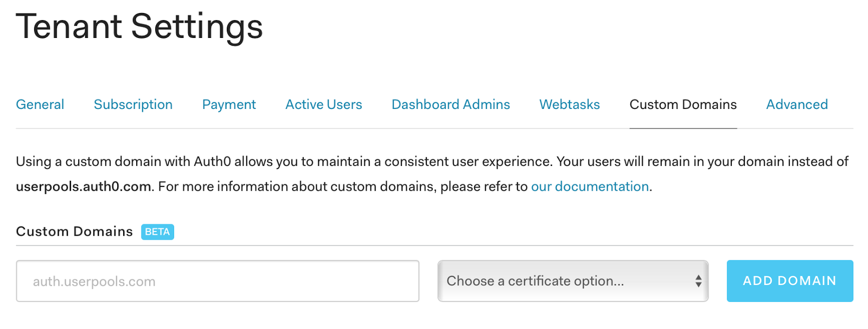The width and height of the screenshot is (868, 329).
Task: Click the 'For more information' sentence text
Action: [x=343, y=186]
